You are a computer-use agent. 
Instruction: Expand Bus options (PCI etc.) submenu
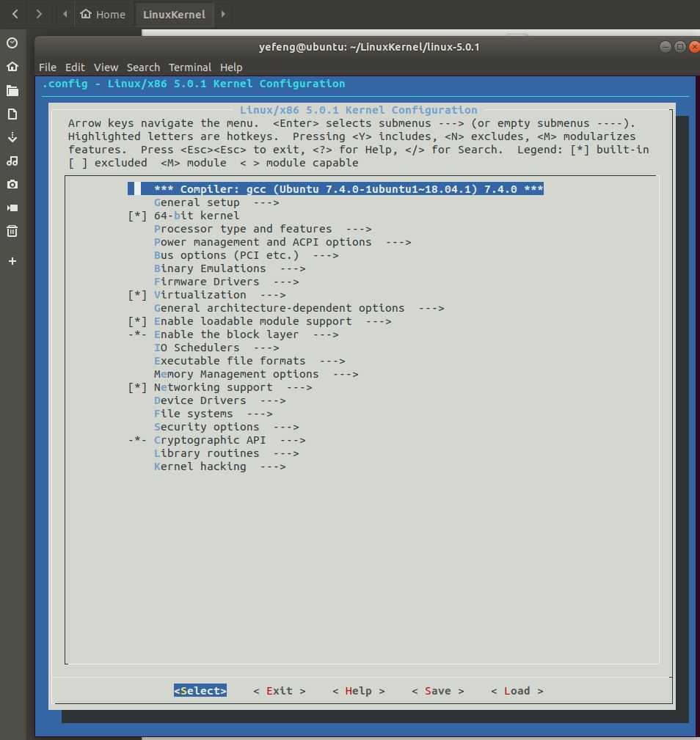tap(246, 255)
